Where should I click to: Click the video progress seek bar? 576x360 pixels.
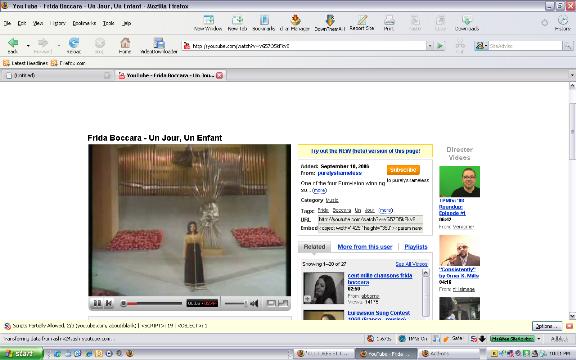(x=152, y=303)
